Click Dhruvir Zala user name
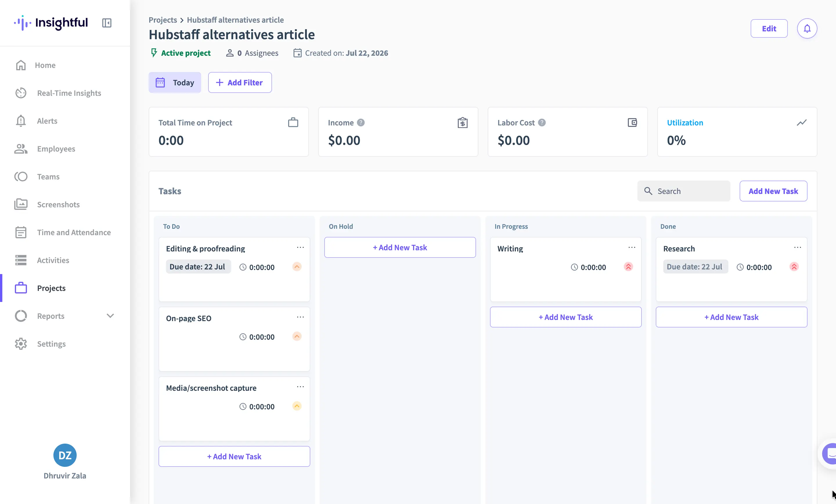This screenshot has height=504, width=836. 65,476
